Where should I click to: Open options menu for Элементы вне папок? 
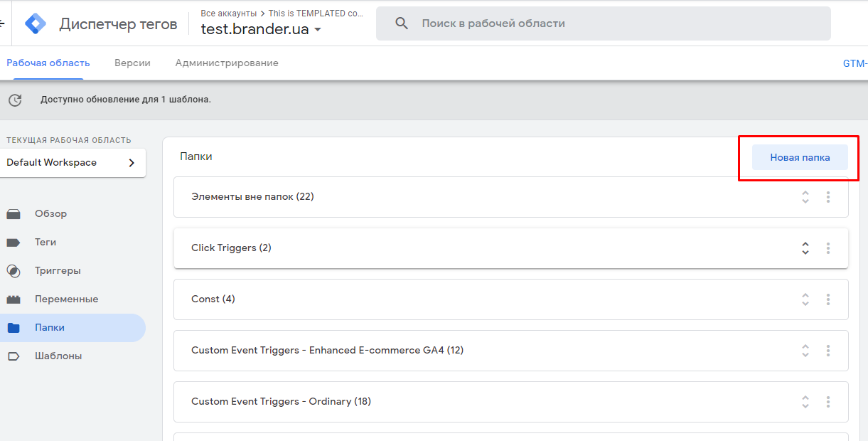828,197
